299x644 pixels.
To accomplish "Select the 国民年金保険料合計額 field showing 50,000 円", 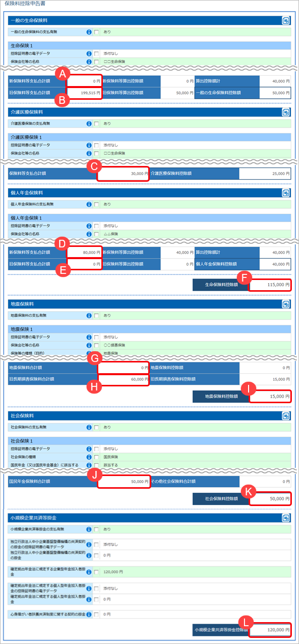I will pos(123,481).
